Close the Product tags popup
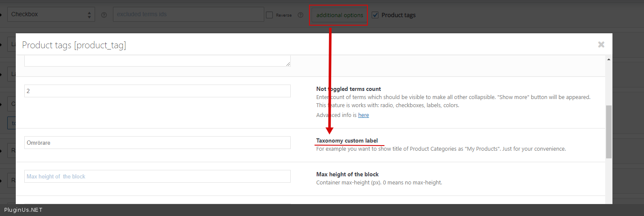 pyautogui.click(x=601, y=44)
